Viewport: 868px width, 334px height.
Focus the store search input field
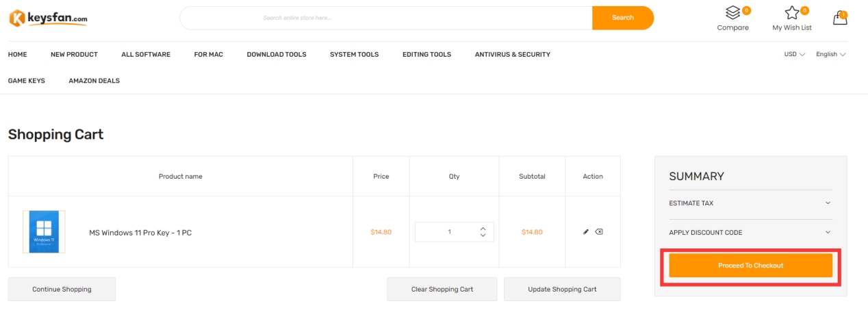(386, 18)
